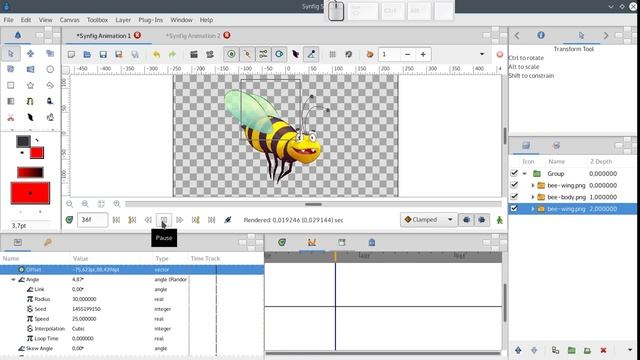Undo the last action
The image size is (640, 360).
[156, 54]
